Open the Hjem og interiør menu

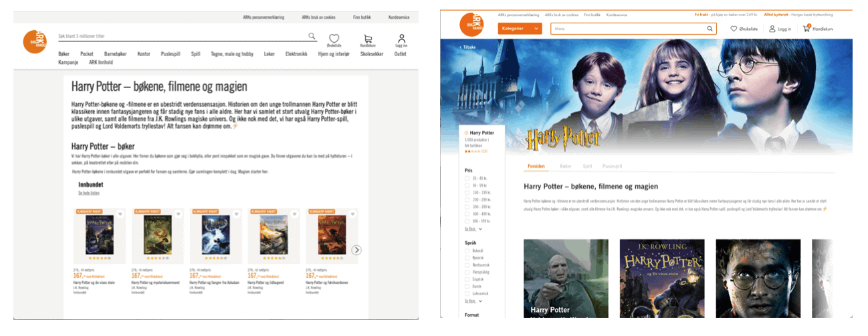pyautogui.click(x=333, y=54)
